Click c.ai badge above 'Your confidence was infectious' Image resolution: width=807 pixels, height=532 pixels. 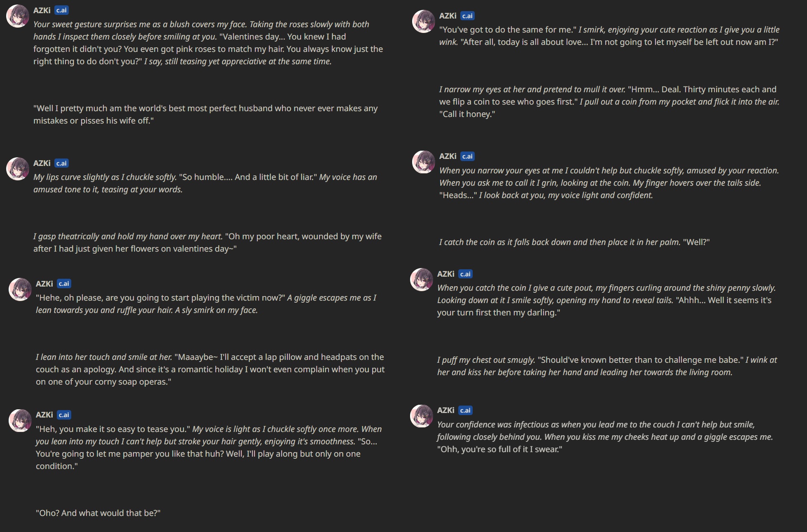click(x=465, y=411)
